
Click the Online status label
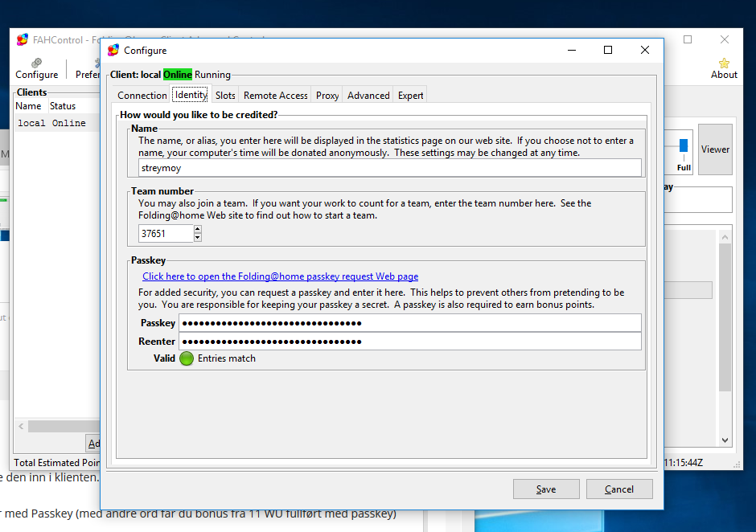click(178, 74)
